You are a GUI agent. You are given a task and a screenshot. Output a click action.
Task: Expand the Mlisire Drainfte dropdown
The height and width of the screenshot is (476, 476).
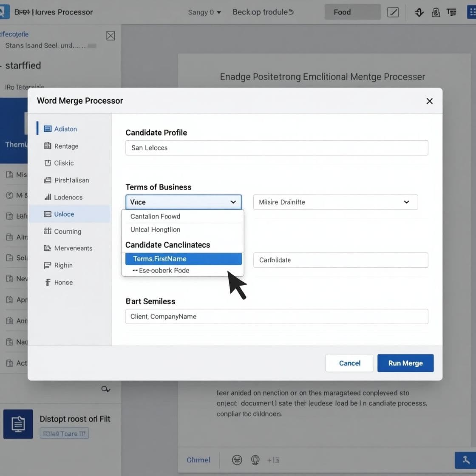click(x=335, y=202)
